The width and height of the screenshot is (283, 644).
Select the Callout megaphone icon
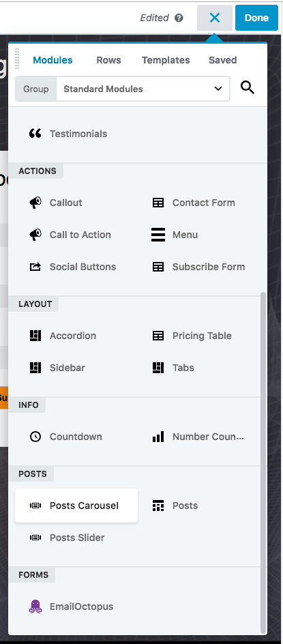tap(35, 203)
